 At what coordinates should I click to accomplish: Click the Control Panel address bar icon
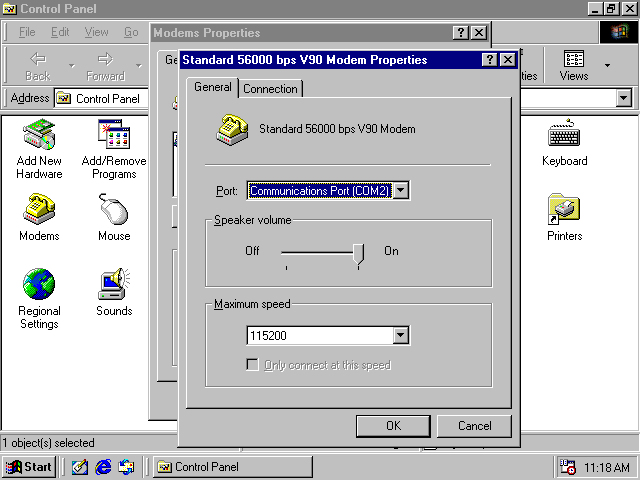coord(63,98)
